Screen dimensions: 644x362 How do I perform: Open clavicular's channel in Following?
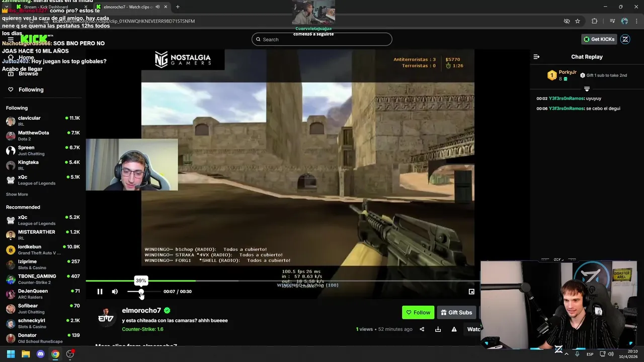43,121
